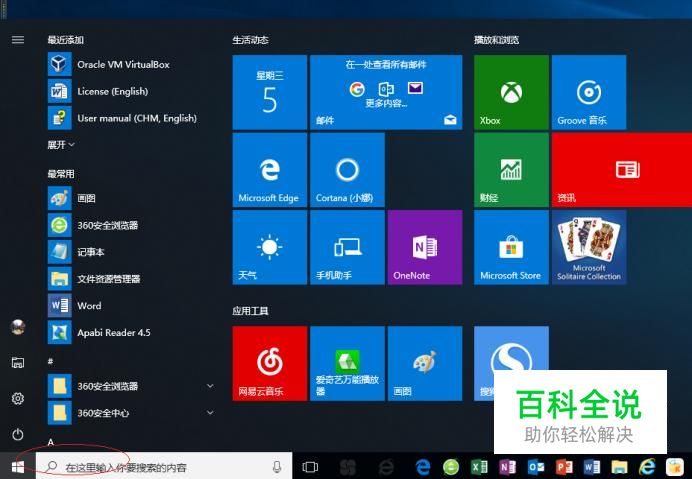The width and height of the screenshot is (692, 479).
Task: Launch the 网易云音乐 tile
Action: pos(270,363)
